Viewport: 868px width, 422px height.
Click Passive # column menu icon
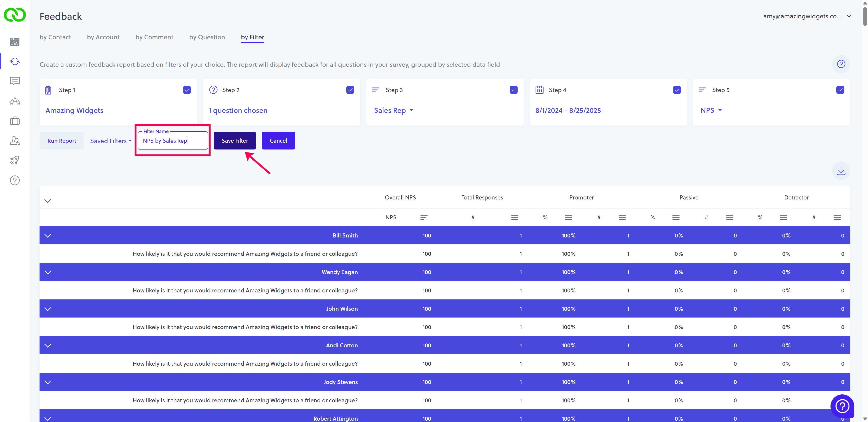coord(730,217)
